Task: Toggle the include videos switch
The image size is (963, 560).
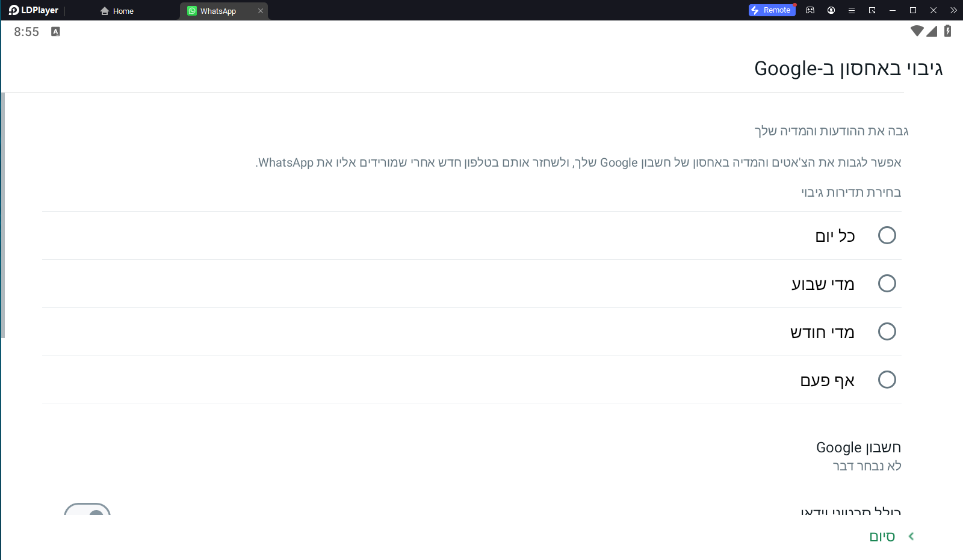Action: [87, 509]
